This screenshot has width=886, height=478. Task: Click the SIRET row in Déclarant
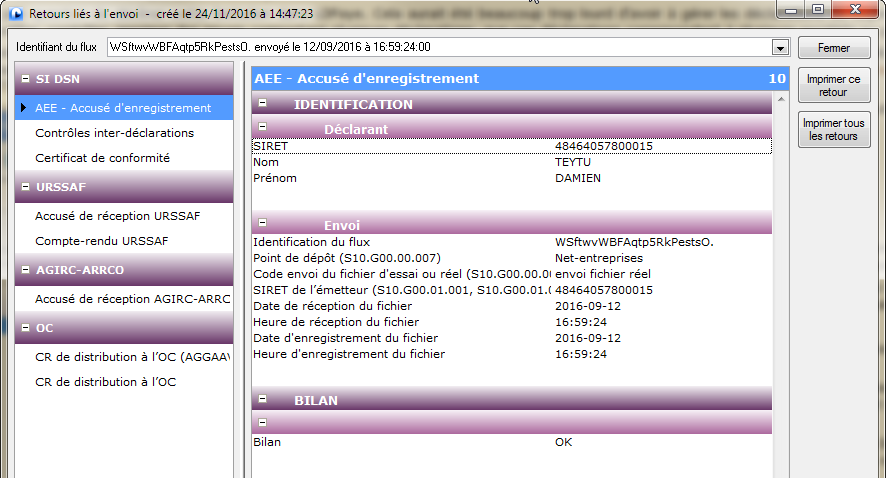(x=510, y=146)
